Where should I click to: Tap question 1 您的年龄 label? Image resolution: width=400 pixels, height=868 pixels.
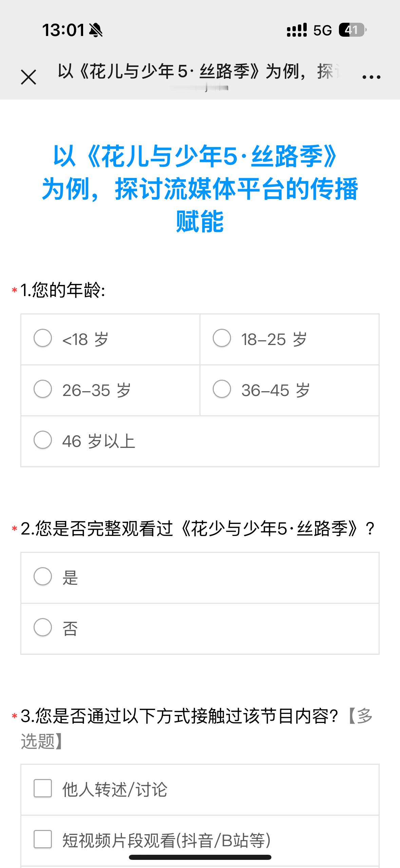click(x=63, y=291)
